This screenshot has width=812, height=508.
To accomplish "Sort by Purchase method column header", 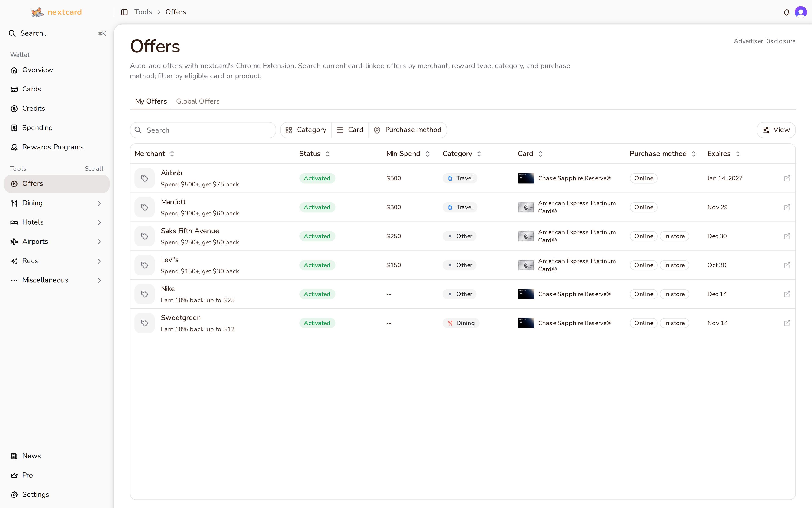I will (x=663, y=153).
